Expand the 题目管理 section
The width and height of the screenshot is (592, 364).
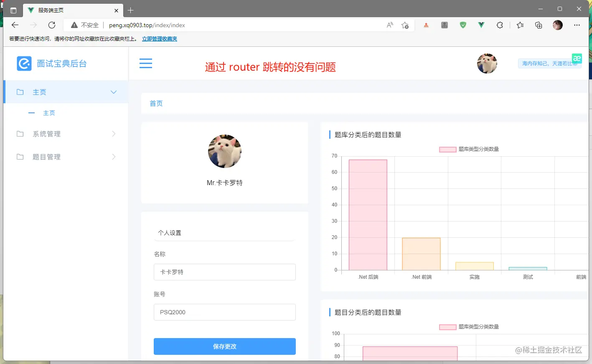(113, 156)
